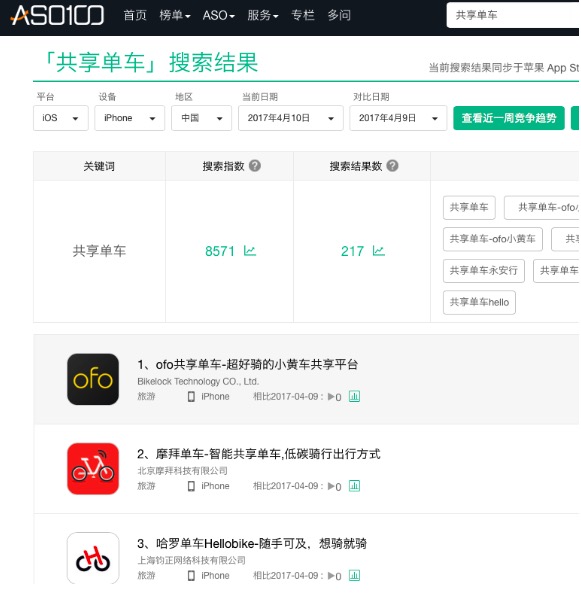Show help for 搜索指数 question mark
581x597 pixels.
coord(255,166)
